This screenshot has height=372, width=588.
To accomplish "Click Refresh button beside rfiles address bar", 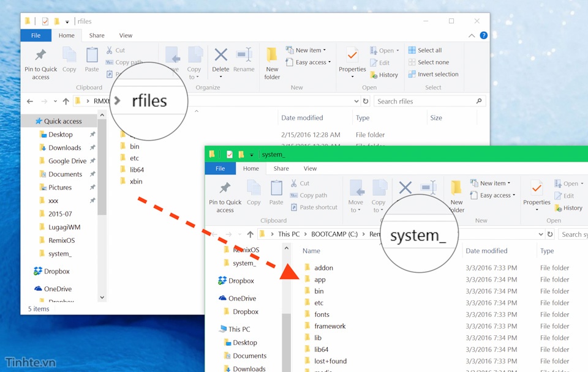I will 366,102.
